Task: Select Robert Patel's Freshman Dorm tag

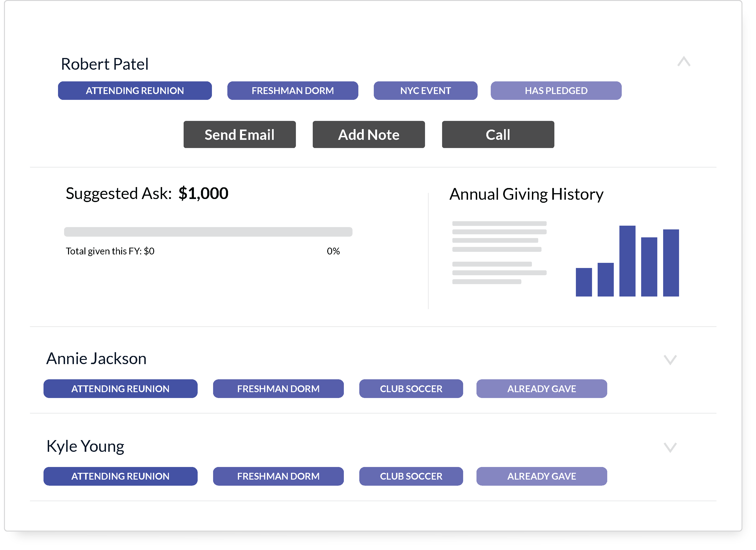Action: (293, 91)
